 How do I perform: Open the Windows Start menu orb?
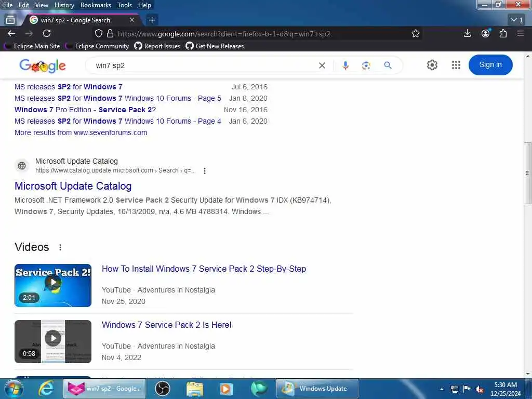14,389
